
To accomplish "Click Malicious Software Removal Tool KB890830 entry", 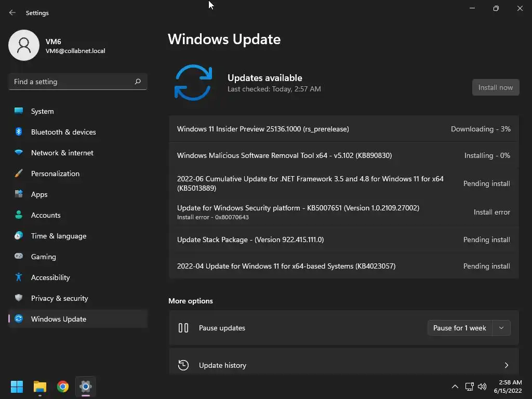I will click(284, 155).
